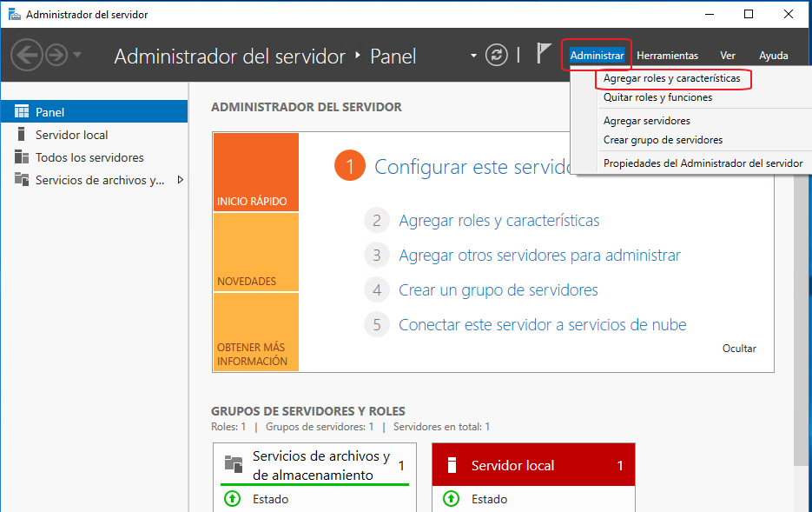Click Estado green icon in storage tile
This screenshot has height=512, width=812.
232,499
